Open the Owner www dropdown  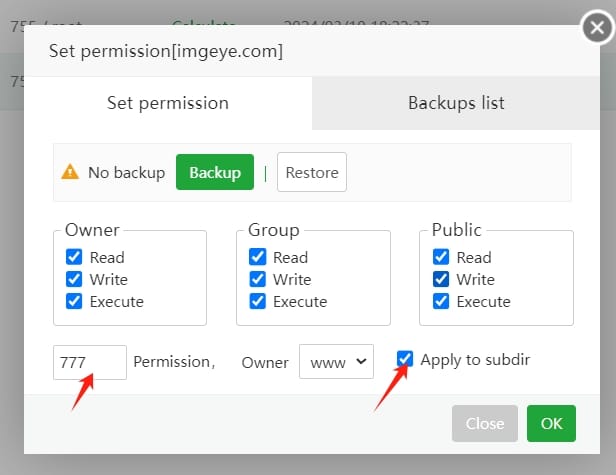(x=336, y=361)
